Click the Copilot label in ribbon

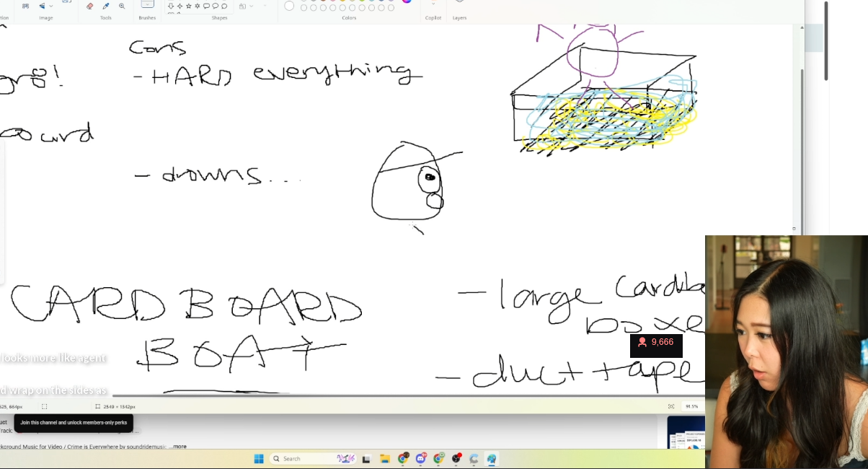pyautogui.click(x=433, y=17)
